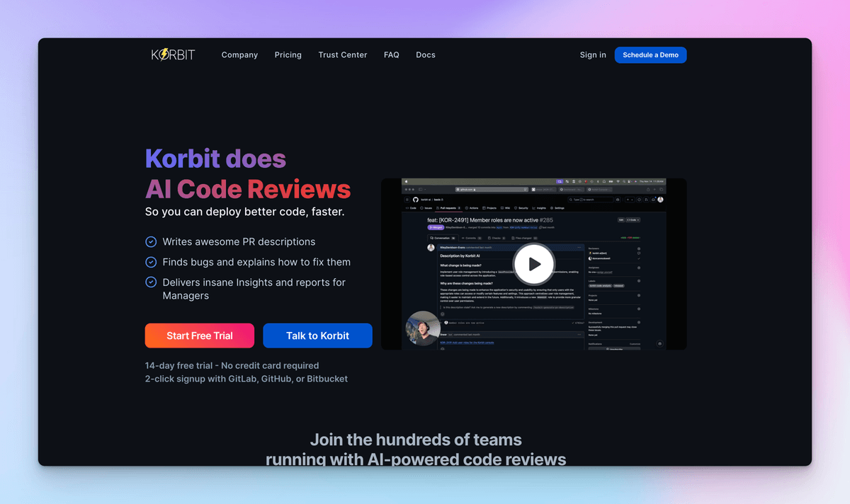The width and height of the screenshot is (850, 504).
Task: Click the Apple menu icon in the thumbnail
Action: 406,181
